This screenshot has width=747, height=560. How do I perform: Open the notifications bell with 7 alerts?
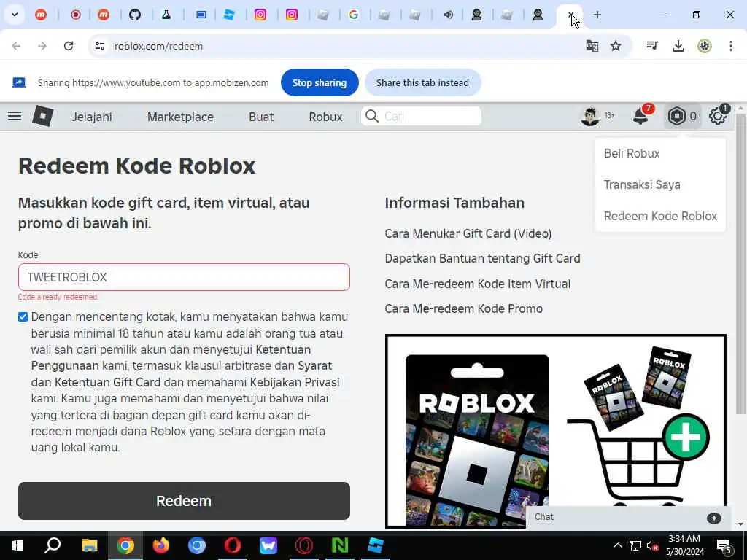642,115
